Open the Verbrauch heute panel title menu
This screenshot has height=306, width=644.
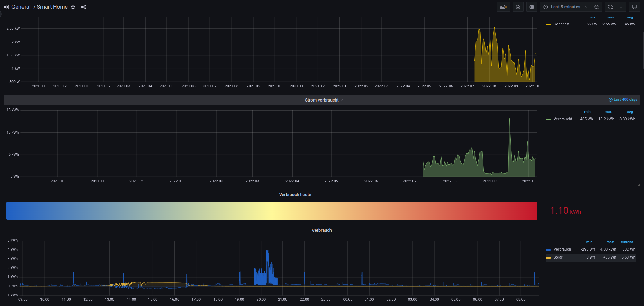295,195
